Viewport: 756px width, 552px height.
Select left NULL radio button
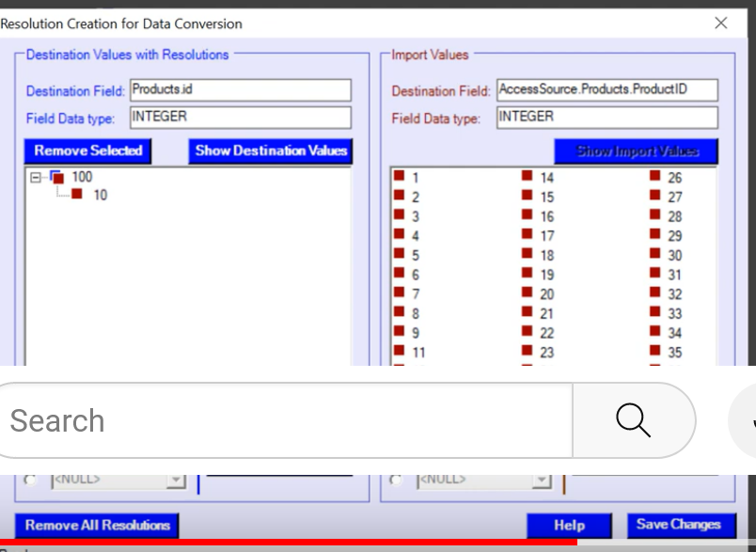pyautogui.click(x=30, y=481)
